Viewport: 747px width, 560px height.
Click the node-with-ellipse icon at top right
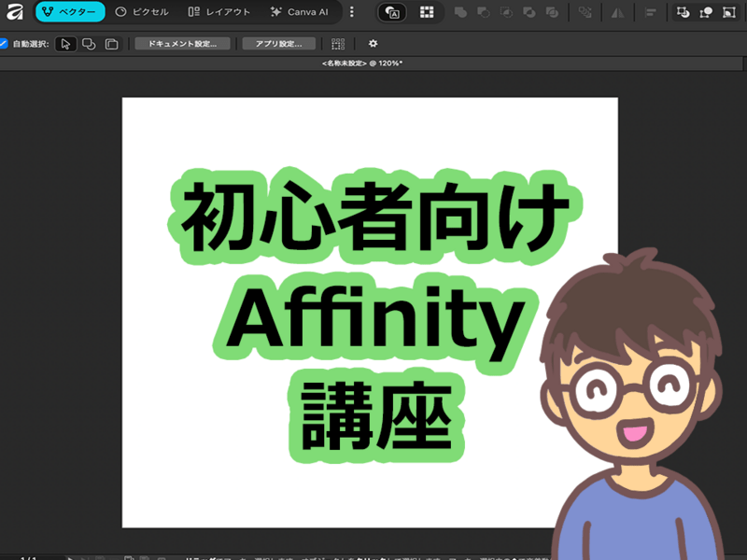(706, 12)
